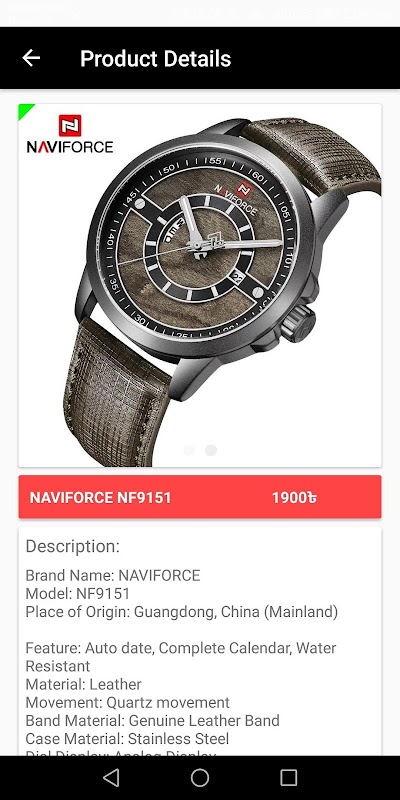This screenshot has height=800, width=400.
Task: Open the Android home circle button
Action: 200,778
